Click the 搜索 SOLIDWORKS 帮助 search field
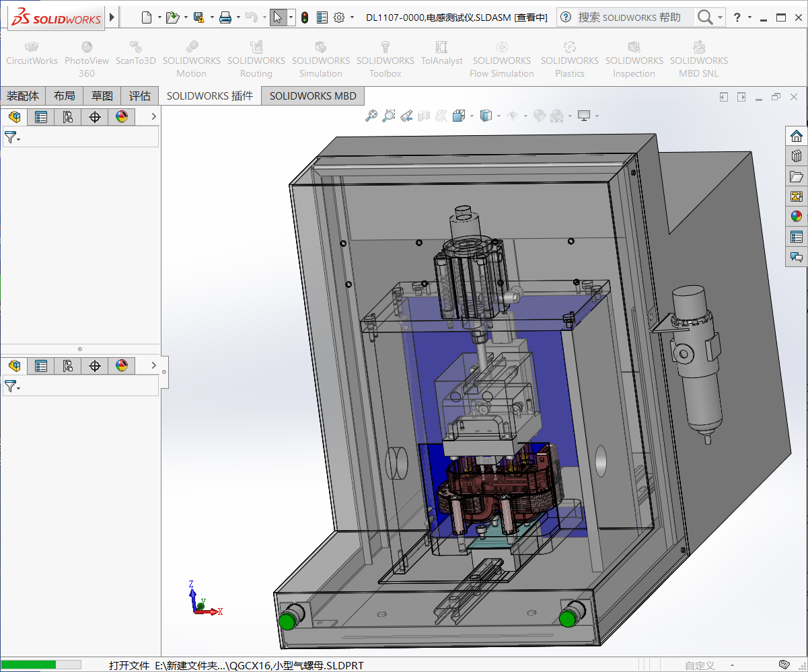This screenshot has height=672, width=808. (x=629, y=17)
